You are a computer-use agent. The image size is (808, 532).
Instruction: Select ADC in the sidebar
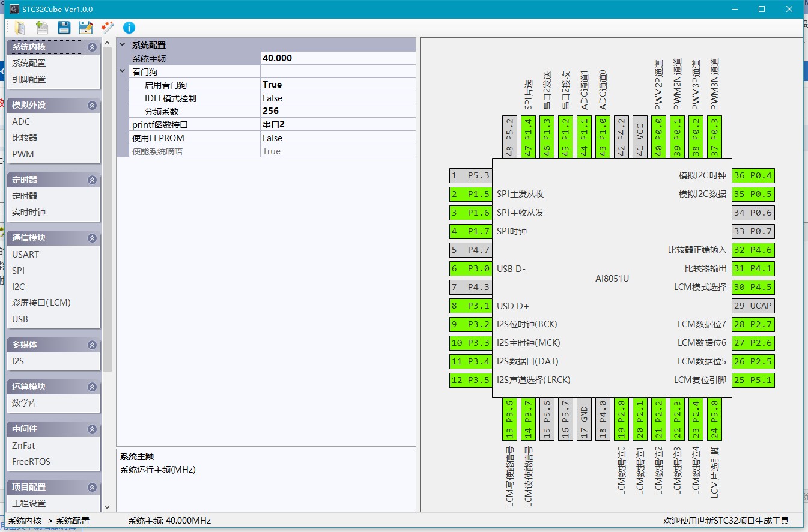tap(21, 121)
